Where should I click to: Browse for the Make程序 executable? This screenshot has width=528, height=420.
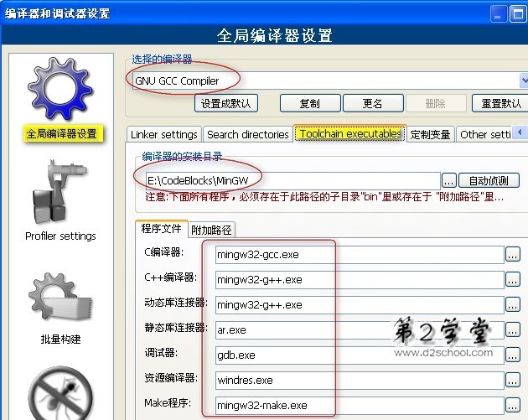click(513, 405)
